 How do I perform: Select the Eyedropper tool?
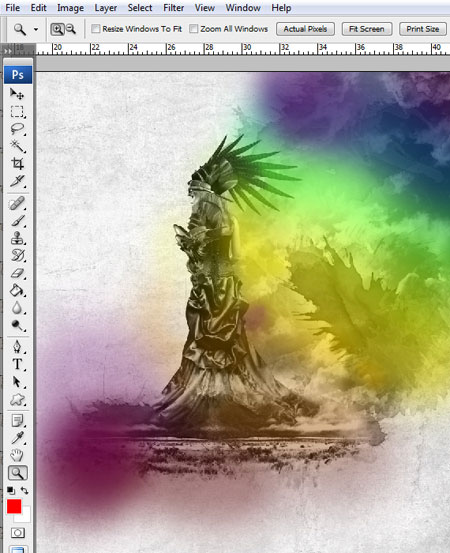tap(17, 438)
